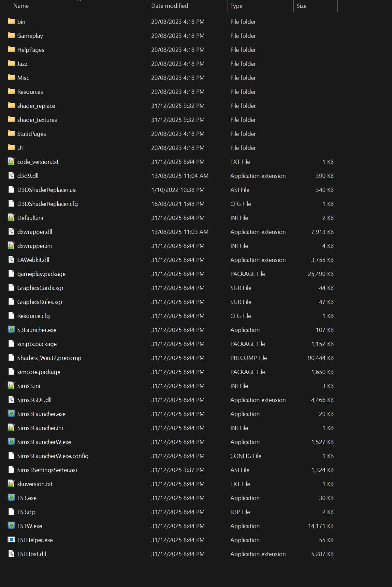Click the Default.ini file icon

11,218
